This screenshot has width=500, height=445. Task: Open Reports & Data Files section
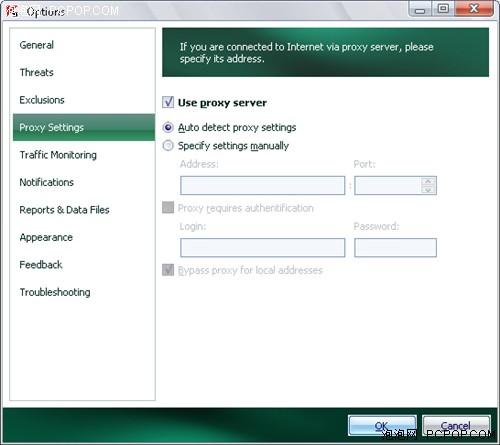pyautogui.click(x=64, y=210)
